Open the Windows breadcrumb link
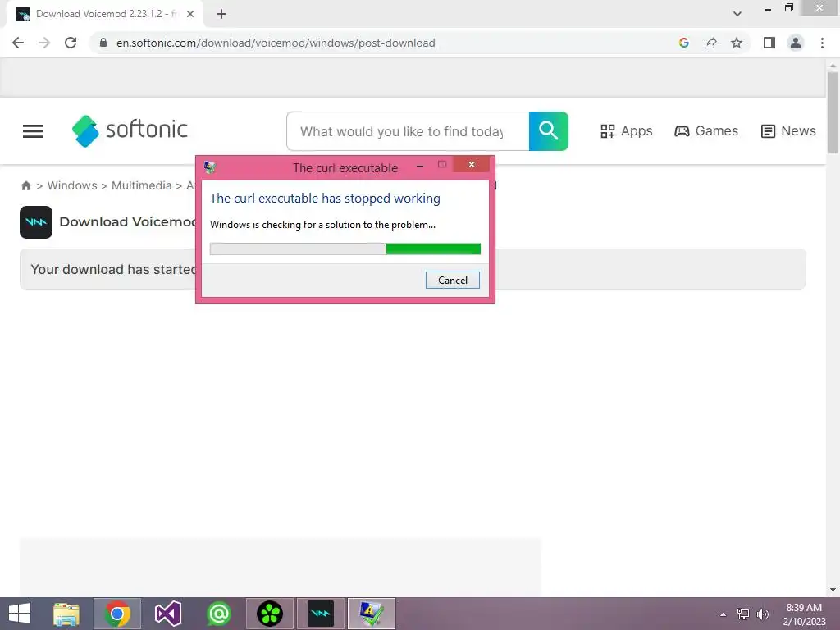 coord(72,185)
